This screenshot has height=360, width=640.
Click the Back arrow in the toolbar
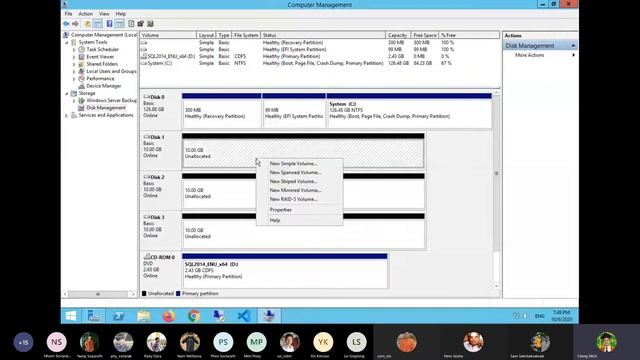(66, 24)
